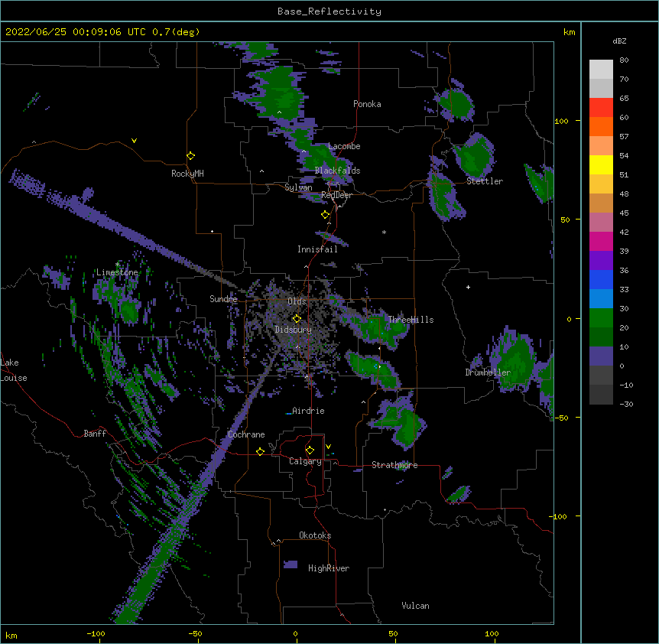Click the Banff label on the map
The width and height of the screenshot is (659, 644).
coord(95,434)
